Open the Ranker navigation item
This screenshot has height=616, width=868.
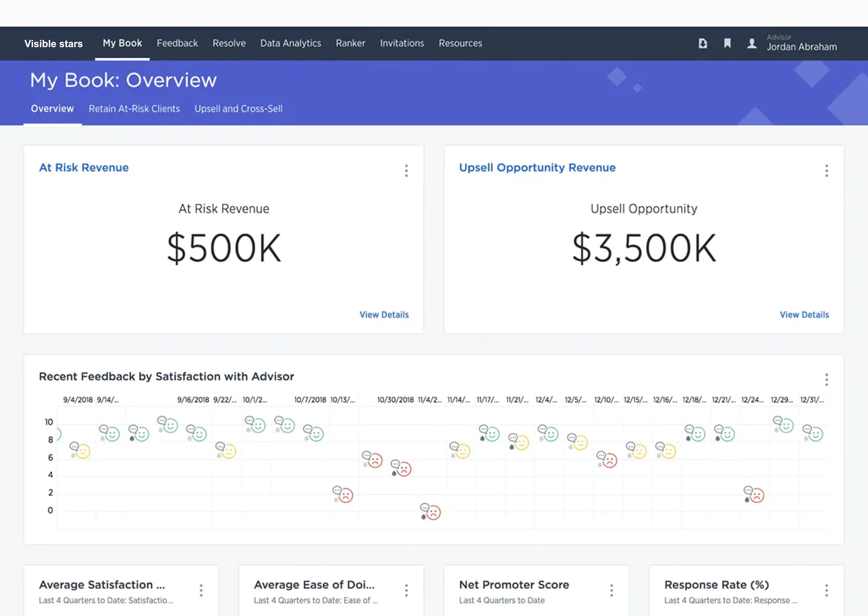350,43
